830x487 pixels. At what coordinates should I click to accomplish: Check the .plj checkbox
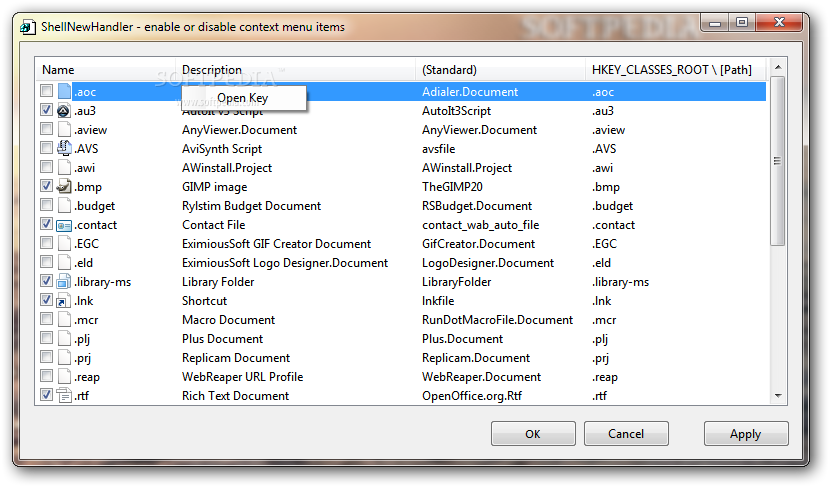click(x=47, y=338)
